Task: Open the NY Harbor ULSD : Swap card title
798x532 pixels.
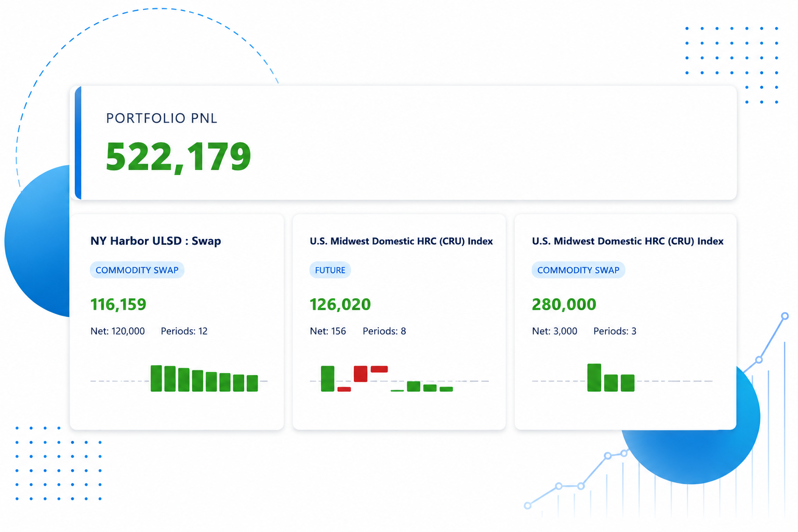Action: coord(156,241)
